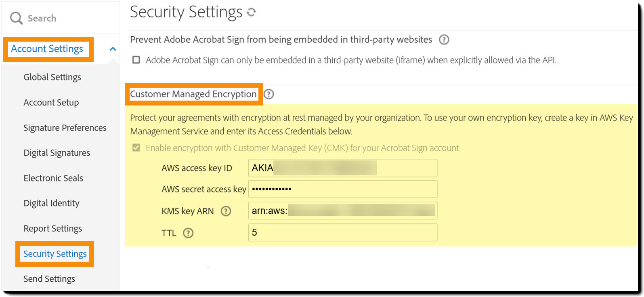Open Electronic Seals
Image resolution: width=644 pixels, height=297 pixels.
tap(53, 178)
